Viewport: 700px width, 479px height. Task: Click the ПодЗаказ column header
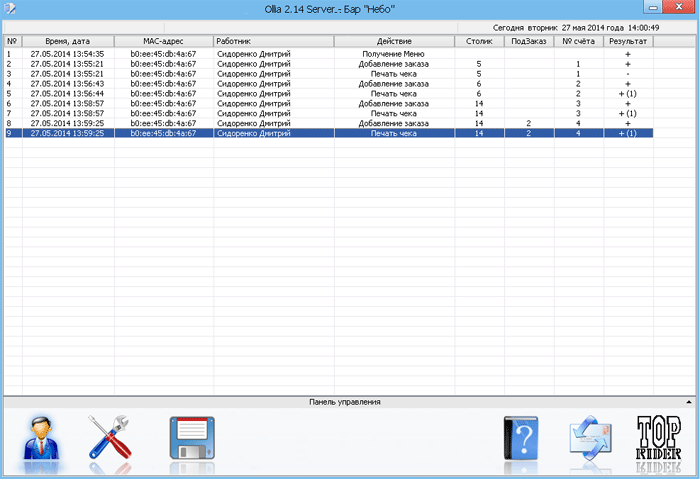(x=529, y=41)
